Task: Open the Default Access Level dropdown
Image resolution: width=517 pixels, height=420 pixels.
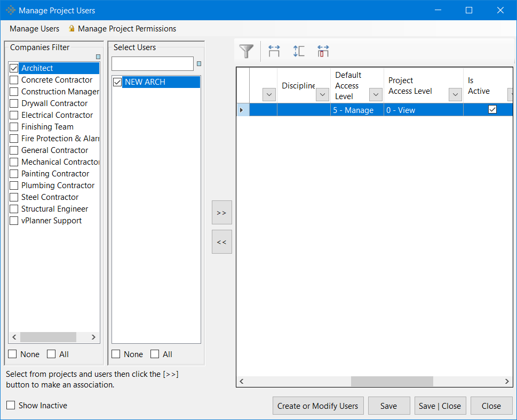Action: tap(376, 94)
